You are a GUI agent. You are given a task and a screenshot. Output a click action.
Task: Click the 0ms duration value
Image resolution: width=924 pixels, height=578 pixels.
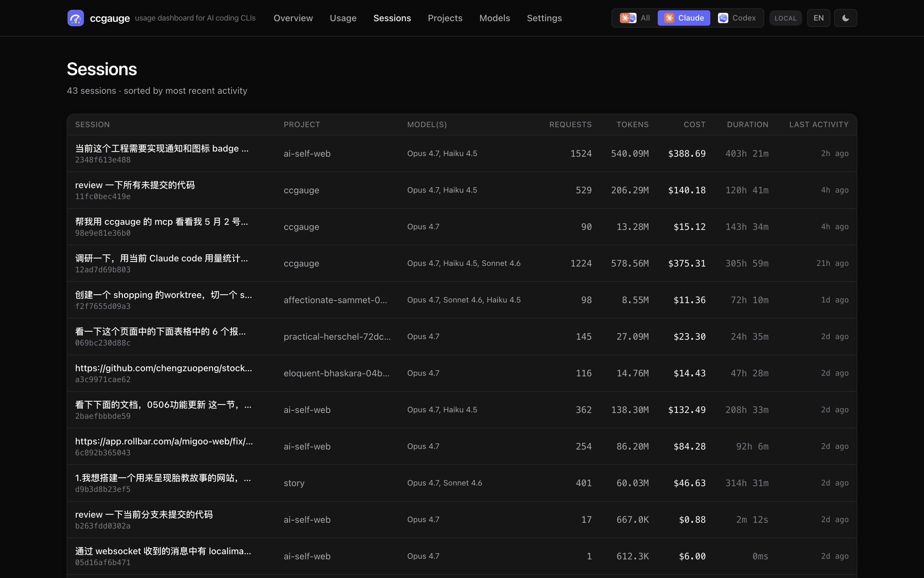(760, 556)
